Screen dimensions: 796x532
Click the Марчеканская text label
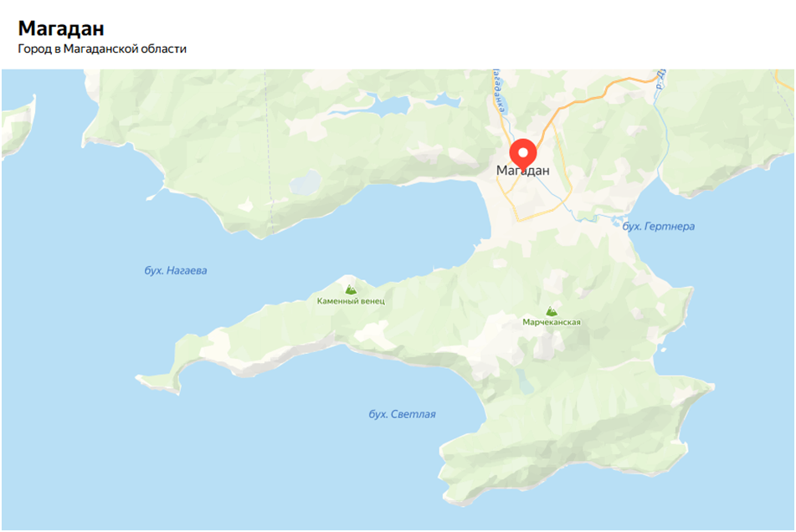pos(552,322)
